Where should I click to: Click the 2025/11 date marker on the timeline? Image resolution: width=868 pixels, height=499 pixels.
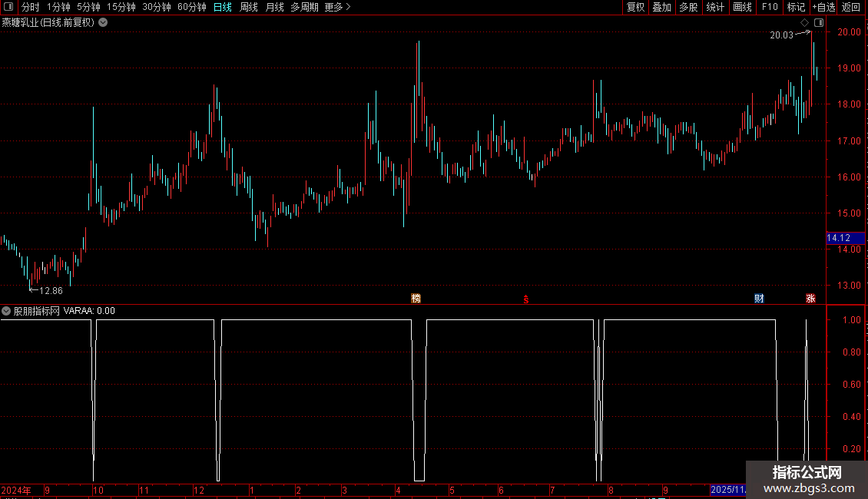(728, 490)
